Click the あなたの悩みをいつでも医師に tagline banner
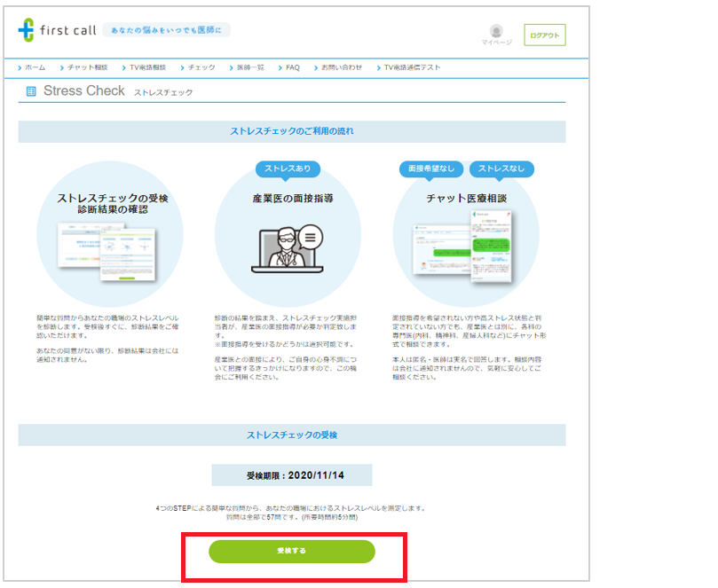Viewport: 718px width, 588px height. 166,30
